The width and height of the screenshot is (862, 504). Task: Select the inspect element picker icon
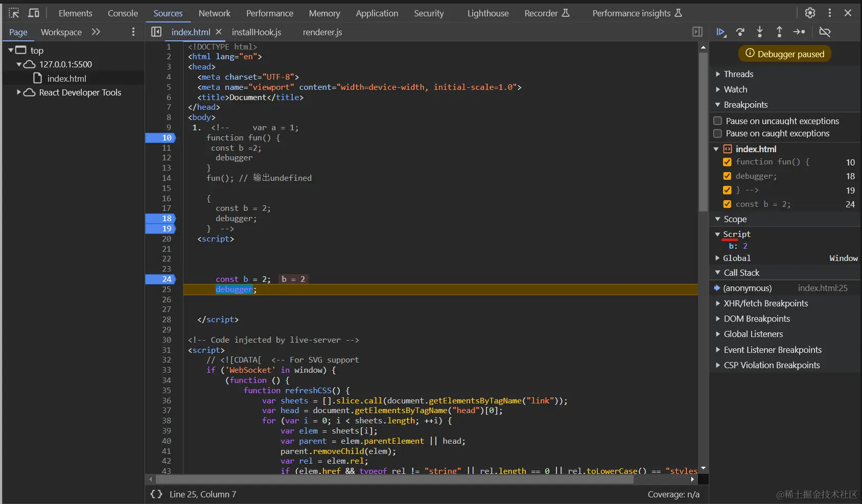click(x=14, y=13)
